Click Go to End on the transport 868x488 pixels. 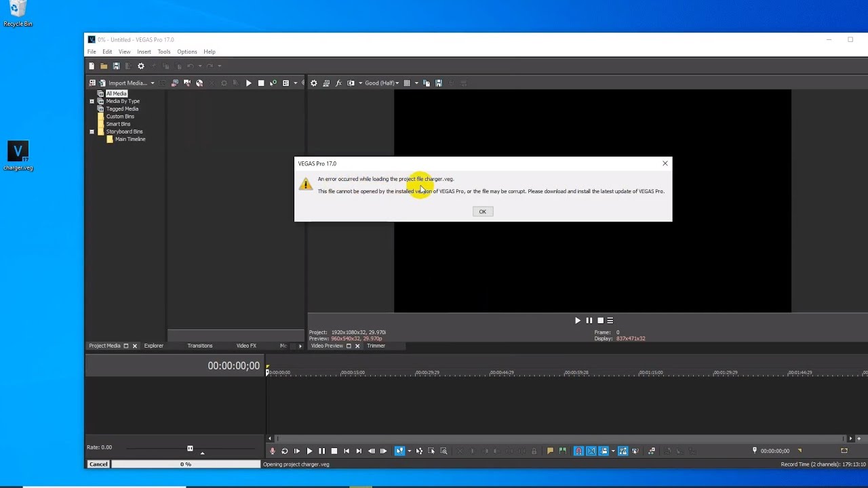[359, 451]
